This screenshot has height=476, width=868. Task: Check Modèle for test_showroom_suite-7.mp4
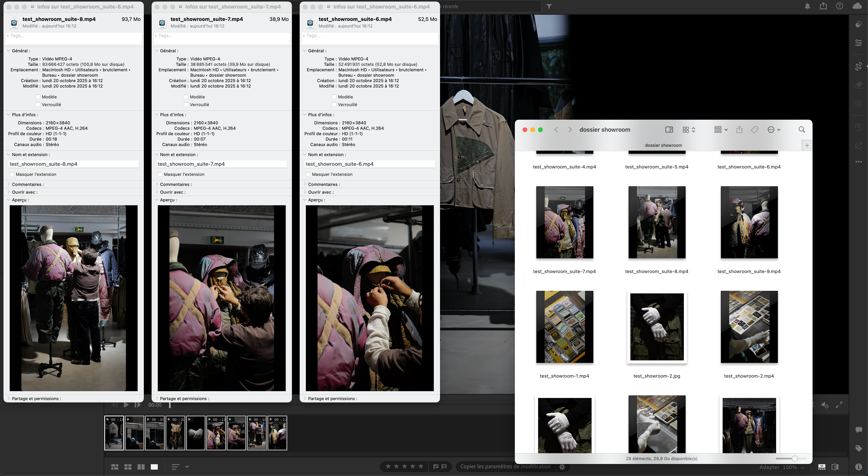coord(186,97)
